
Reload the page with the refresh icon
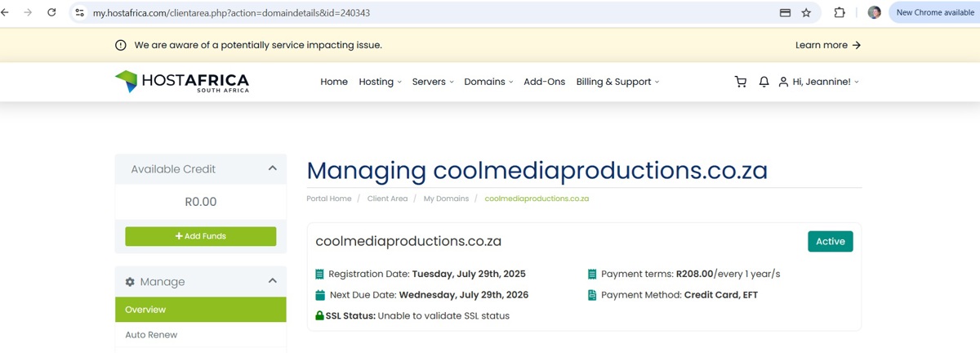(x=51, y=13)
